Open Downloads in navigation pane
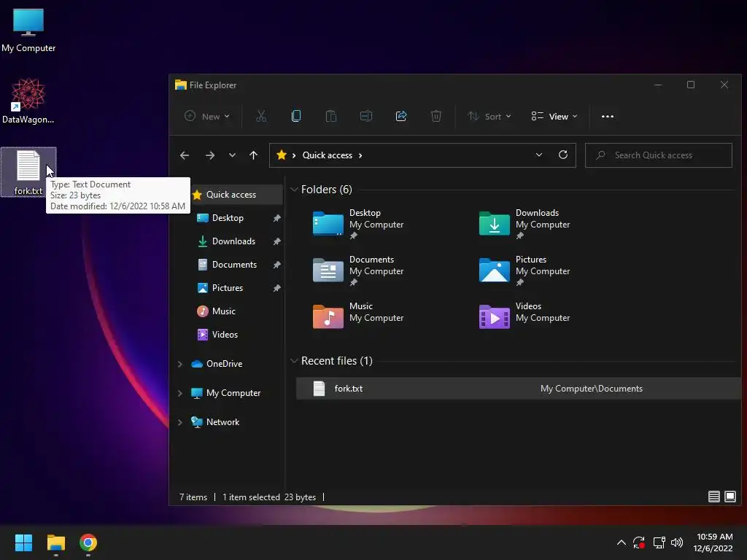Screen dimensions: 747x560 tap(233, 241)
